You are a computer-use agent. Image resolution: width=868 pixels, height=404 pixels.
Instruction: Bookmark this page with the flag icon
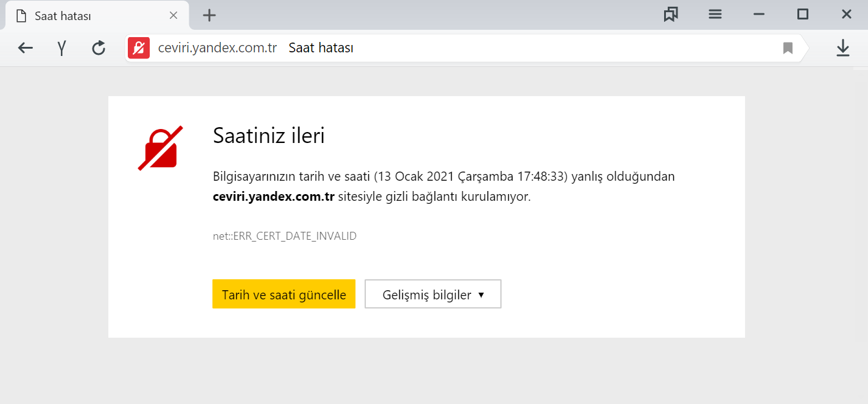tap(788, 48)
